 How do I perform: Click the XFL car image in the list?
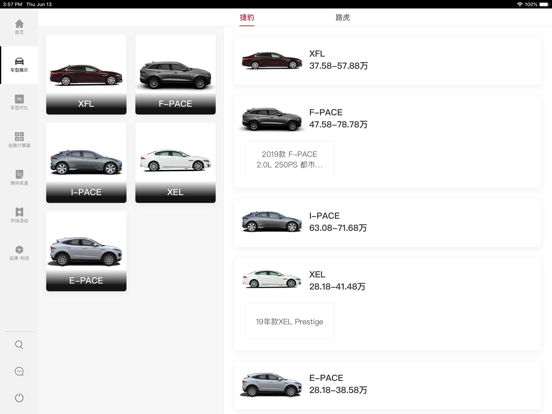(271, 60)
